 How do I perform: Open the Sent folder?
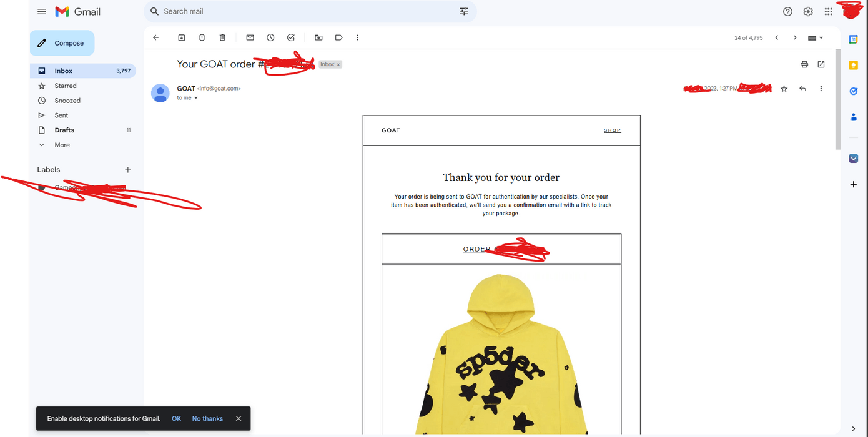61,115
